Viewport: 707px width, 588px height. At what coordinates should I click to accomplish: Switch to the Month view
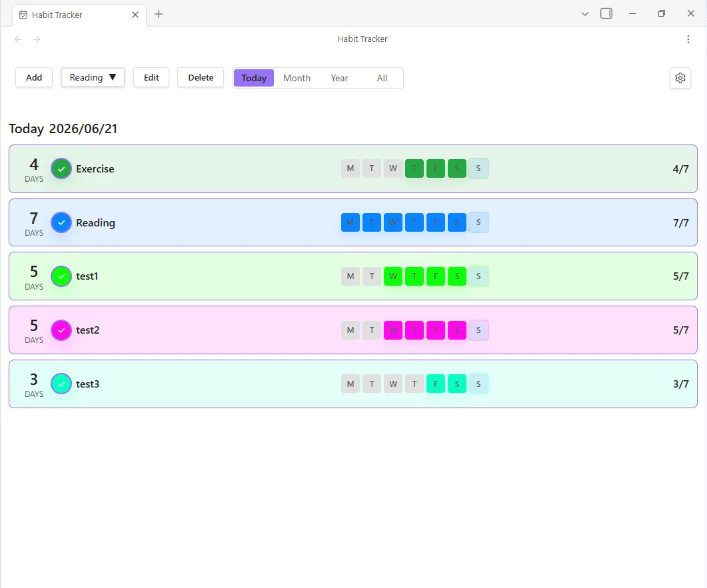click(x=297, y=78)
